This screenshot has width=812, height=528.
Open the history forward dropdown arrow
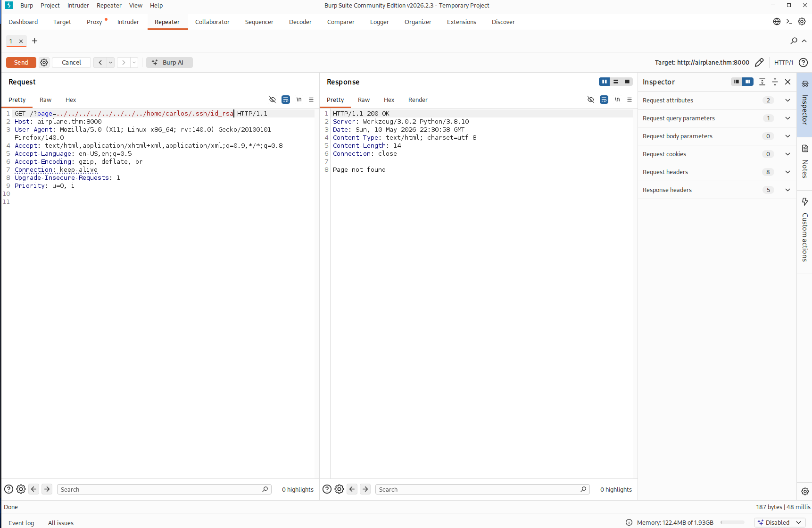click(134, 62)
